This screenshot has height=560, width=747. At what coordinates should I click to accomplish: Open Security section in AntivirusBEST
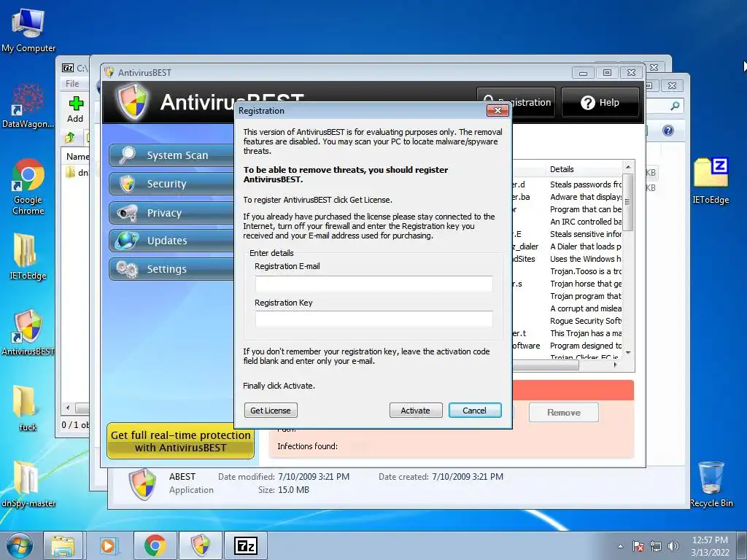coord(171,184)
